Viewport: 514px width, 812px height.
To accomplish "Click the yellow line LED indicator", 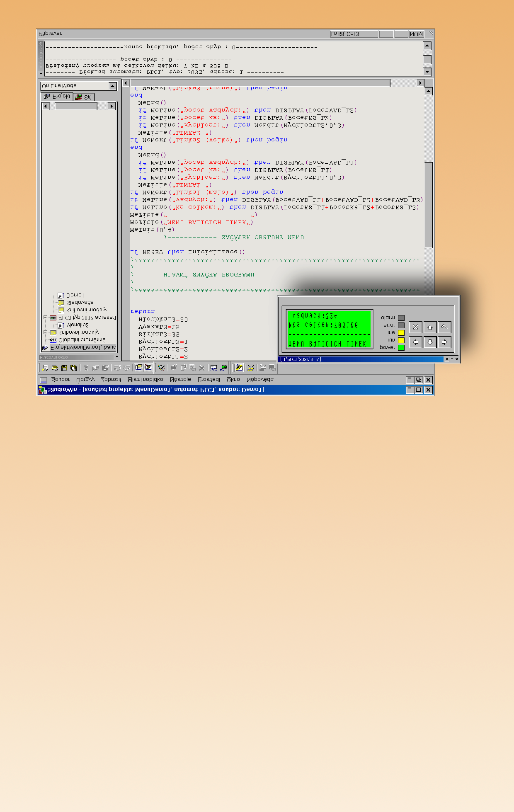I will click(x=401, y=333).
